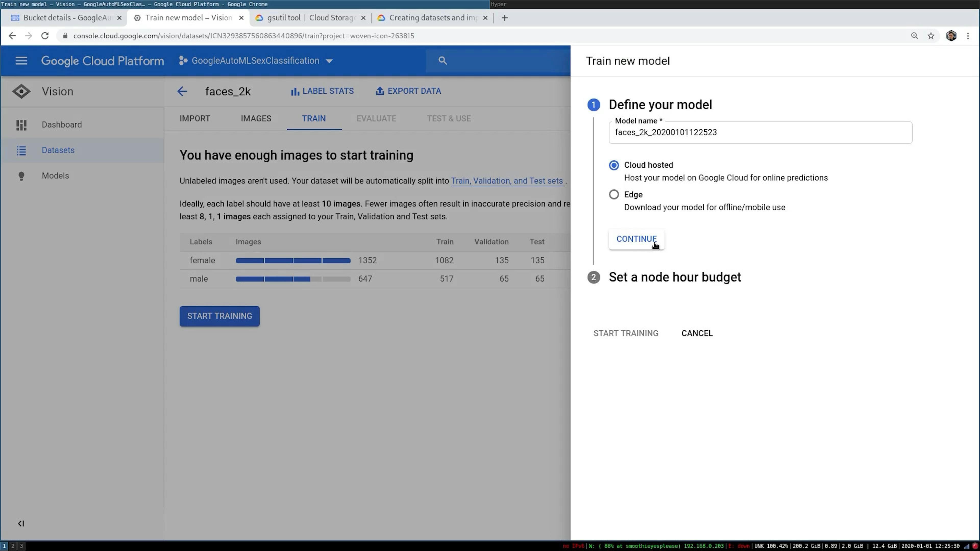Open the Chrome profile avatar
980x551 pixels.
pos(951,36)
